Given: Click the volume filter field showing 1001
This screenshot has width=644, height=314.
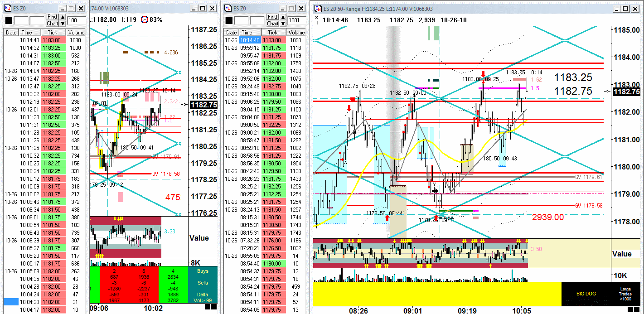Looking at the screenshot, I should [x=296, y=20].
